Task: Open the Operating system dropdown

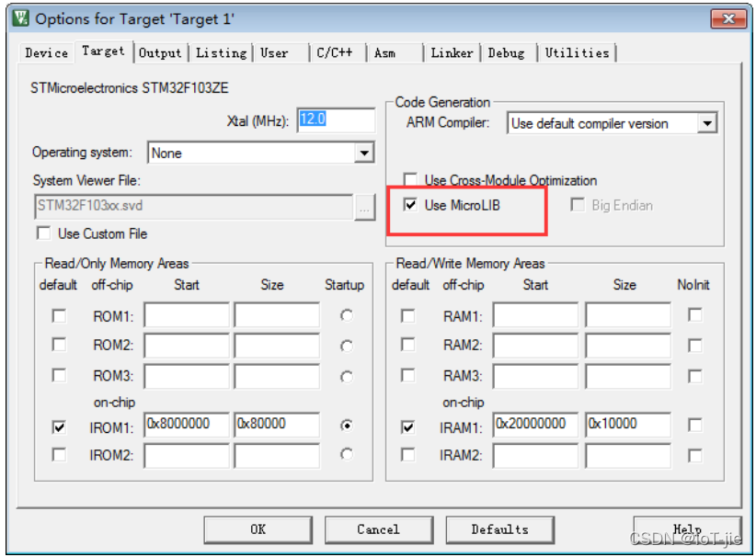Action: click(x=364, y=153)
